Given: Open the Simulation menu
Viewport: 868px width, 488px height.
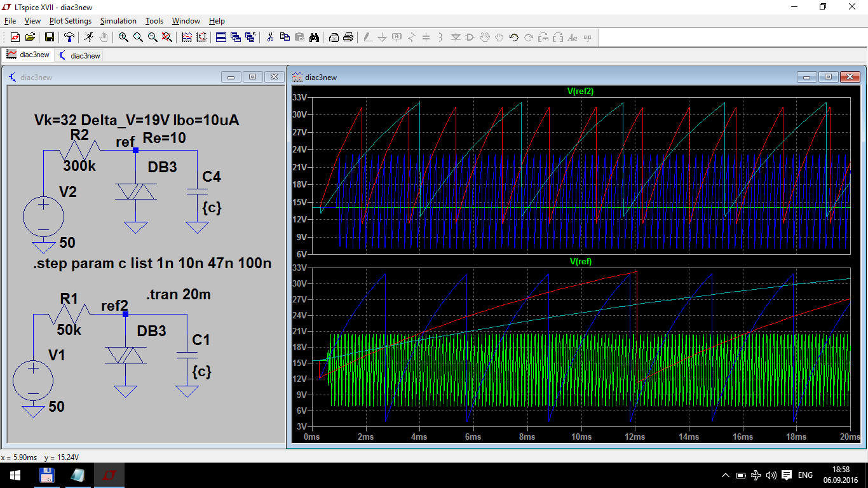Looking at the screenshot, I should [118, 21].
